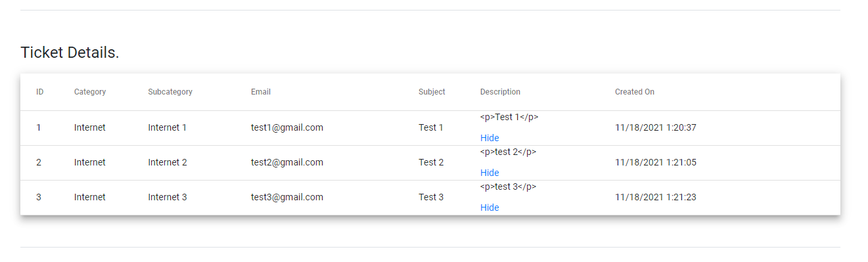Click Hide link under test 2 description
Viewport: 868px width, 262px height.
coord(490,173)
